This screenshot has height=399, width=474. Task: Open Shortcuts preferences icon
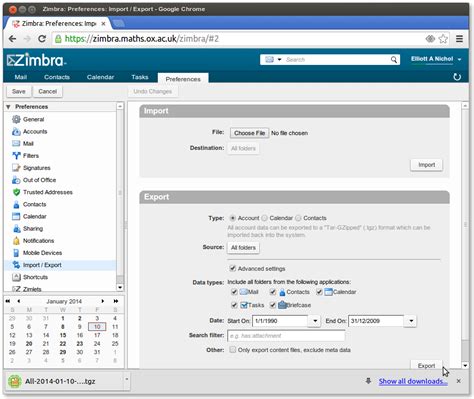(x=16, y=277)
